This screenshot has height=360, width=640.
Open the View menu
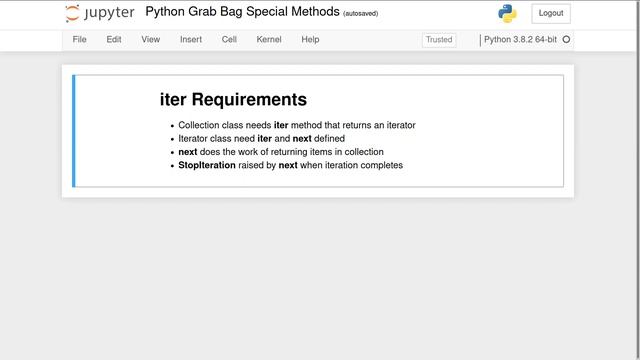[x=151, y=40]
